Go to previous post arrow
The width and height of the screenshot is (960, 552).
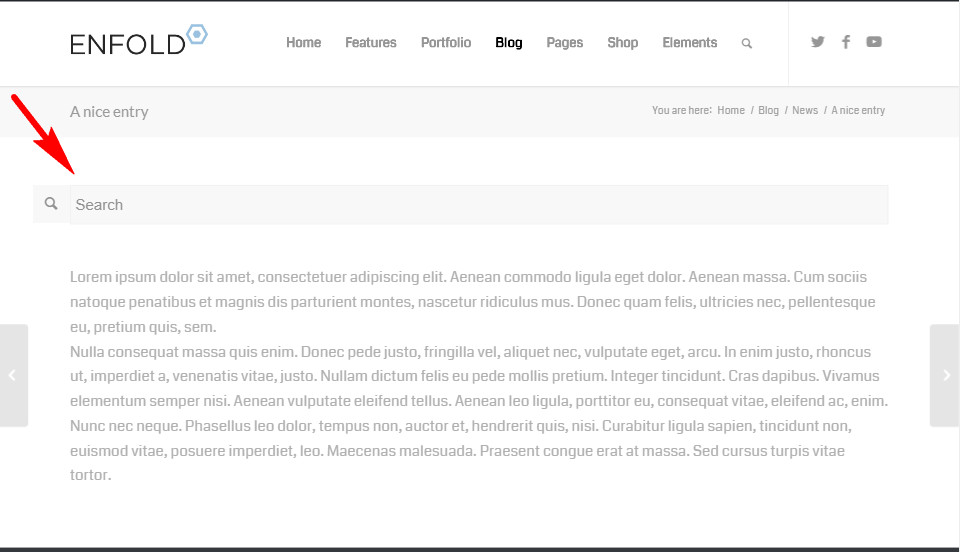[x=13, y=375]
